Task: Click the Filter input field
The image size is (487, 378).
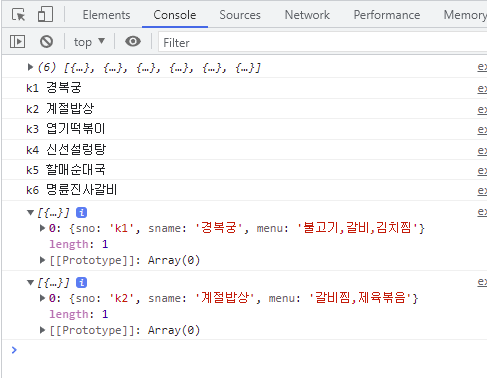Action: coord(322,42)
